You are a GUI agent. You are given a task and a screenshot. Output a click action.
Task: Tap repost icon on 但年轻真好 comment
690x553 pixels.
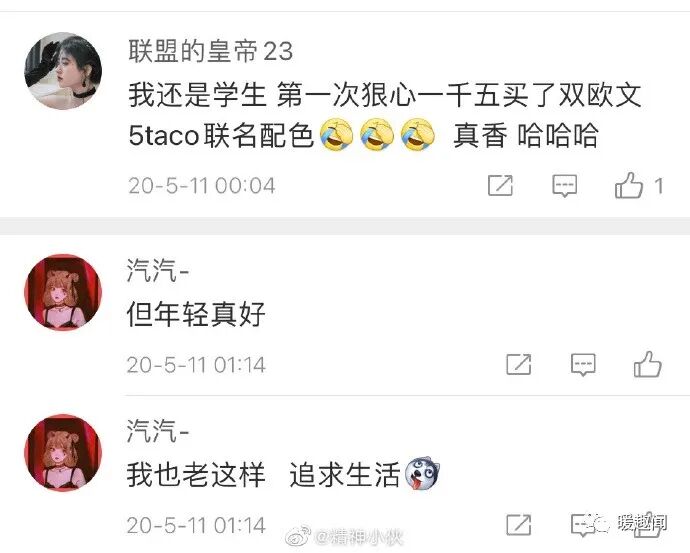pos(519,364)
